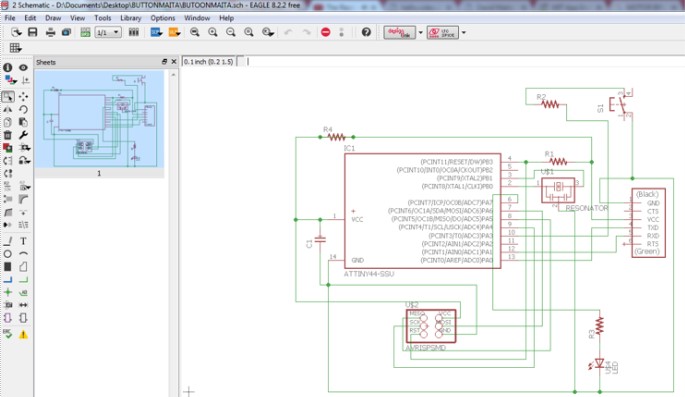This screenshot has width=685, height=397.
Task: Select the Change wrench tool
Action: 24,135
